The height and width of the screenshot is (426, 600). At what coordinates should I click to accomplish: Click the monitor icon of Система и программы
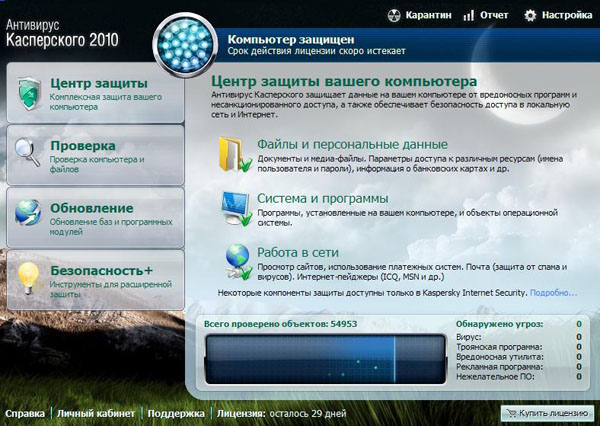(x=236, y=209)
